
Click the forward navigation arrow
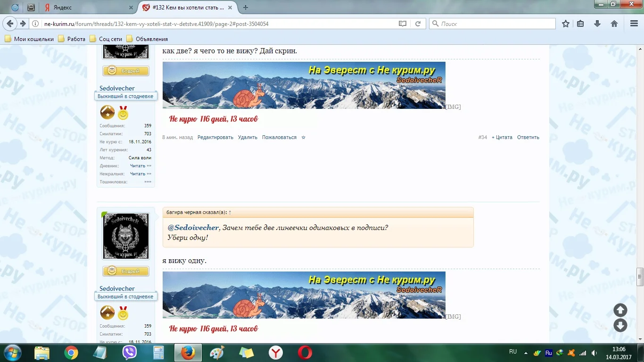pyautogui.click(x=23, y=24)
